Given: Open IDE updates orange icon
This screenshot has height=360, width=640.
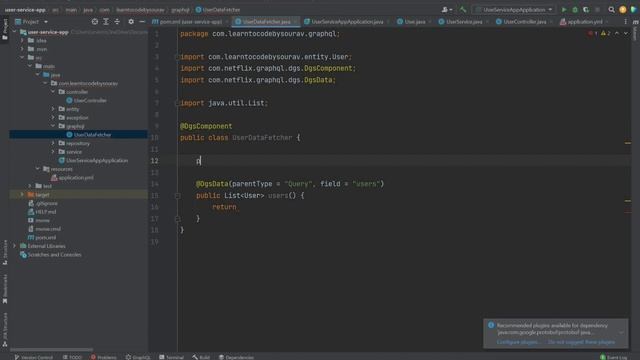Looking at the screenshot, I should (622, 9).
